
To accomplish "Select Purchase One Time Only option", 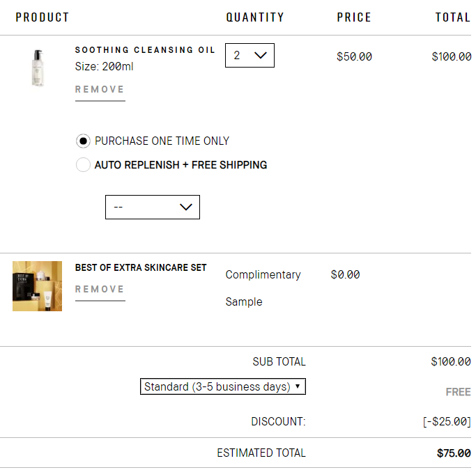I will (84, 141).
